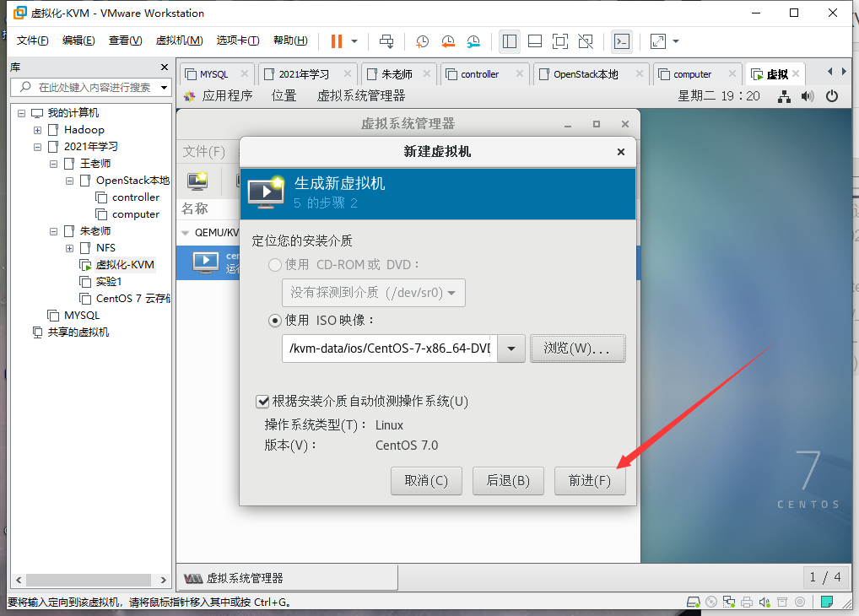Open the 虚拟机(M) menu
The width and height of the screenshot is (859, 616).
(x=179, y=41)
